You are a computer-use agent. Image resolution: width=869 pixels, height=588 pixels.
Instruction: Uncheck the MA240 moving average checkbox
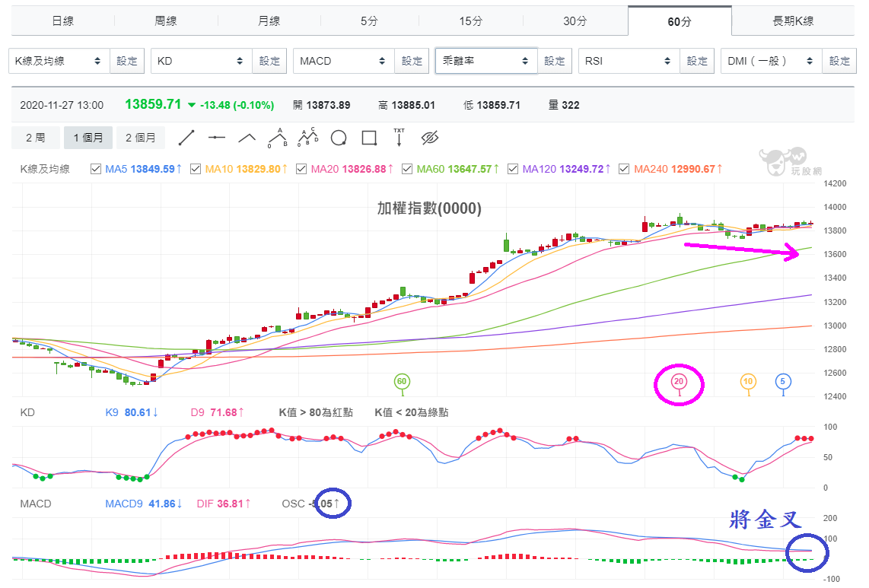click(x=625, y=169)
